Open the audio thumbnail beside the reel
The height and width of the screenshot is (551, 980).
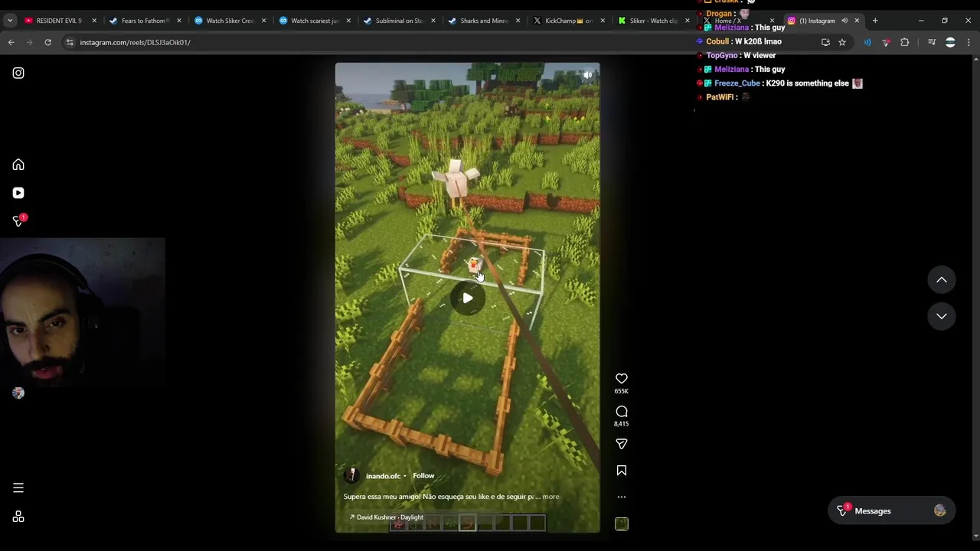(622, 523)
